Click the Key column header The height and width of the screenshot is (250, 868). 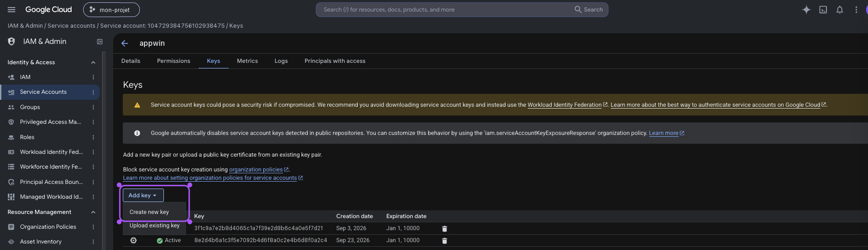tap(199, 216)
